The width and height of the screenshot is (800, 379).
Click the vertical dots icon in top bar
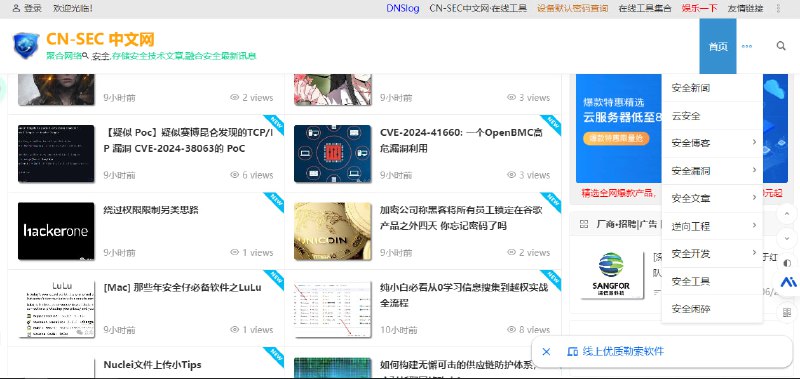coord(778,8)
